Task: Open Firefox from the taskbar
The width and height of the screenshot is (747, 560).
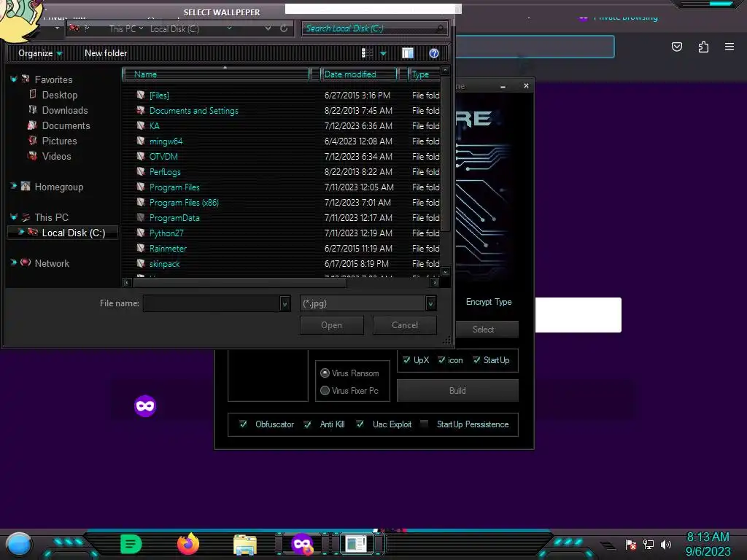Action: [188, 544]
